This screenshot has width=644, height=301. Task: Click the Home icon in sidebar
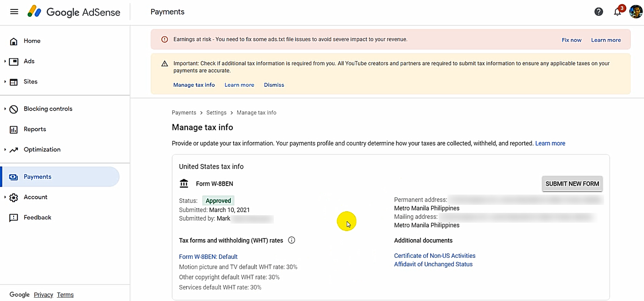point(14,41)
